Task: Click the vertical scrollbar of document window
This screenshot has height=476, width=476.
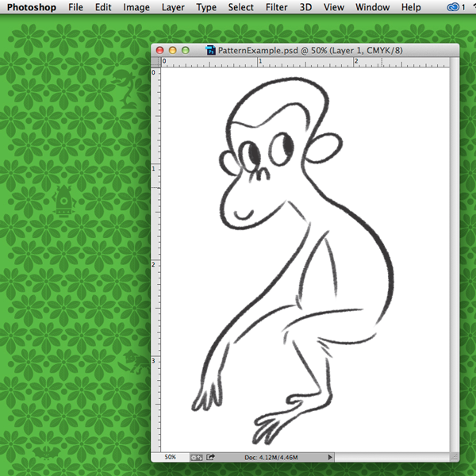Action: pyautogui.click(x=454, y=255)
